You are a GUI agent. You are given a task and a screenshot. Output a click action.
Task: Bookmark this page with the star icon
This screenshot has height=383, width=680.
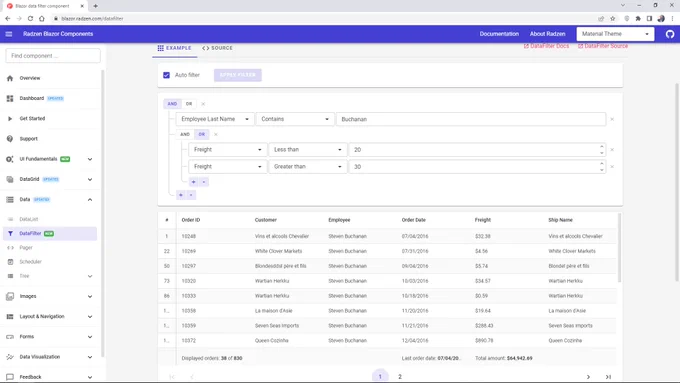pos(612,19)
